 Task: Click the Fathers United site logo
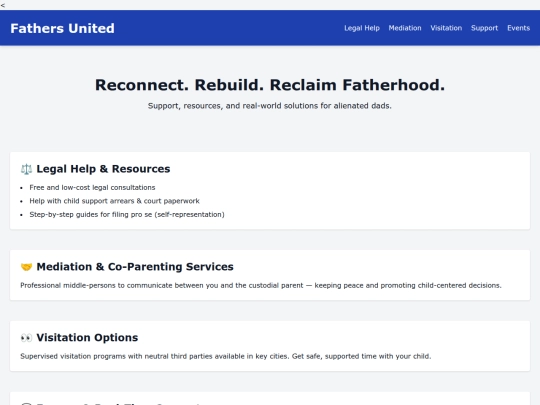tap(62, 29)
